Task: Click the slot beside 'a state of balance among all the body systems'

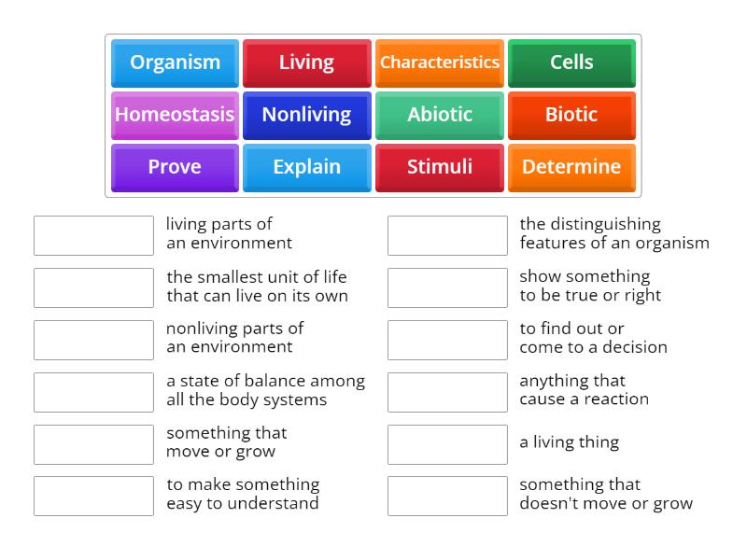Action: pos(92,392)
